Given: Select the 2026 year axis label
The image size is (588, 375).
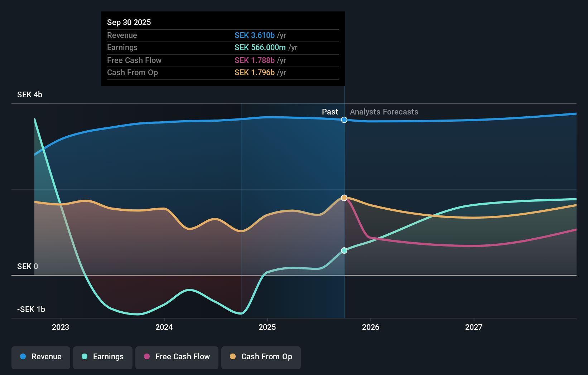Looking at the screenshot, I should 371,327.
